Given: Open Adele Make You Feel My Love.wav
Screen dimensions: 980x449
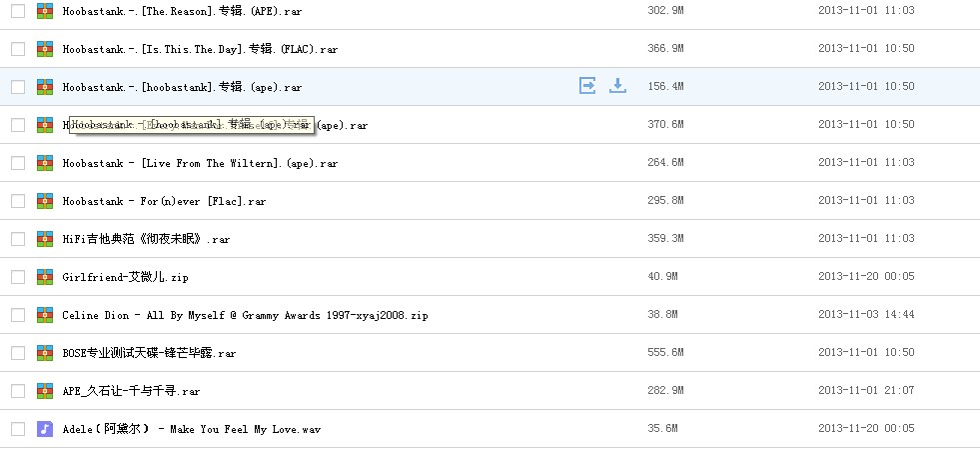Looking at the screenshot, I should point(191,430).
